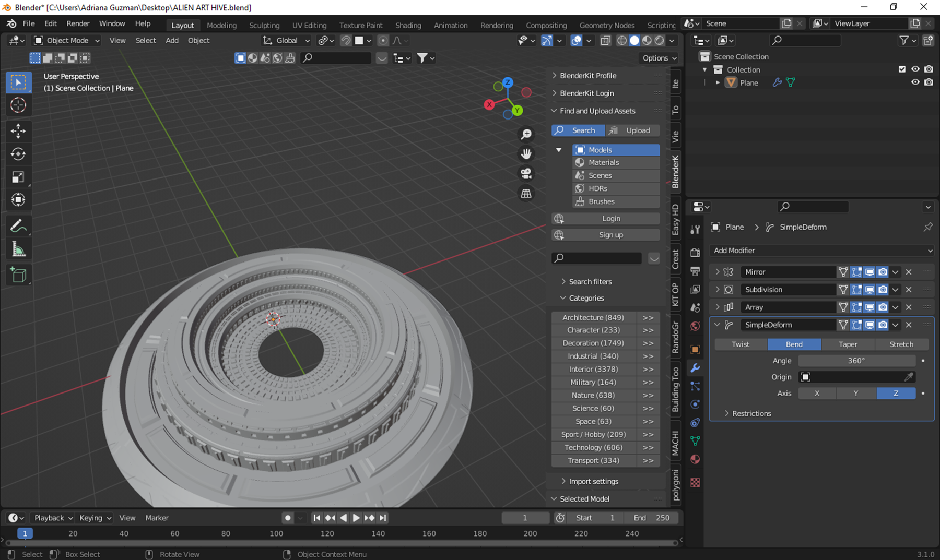Open the Output properties tab
The height and width of the screenshot is (560, 940).
(695, 271)
